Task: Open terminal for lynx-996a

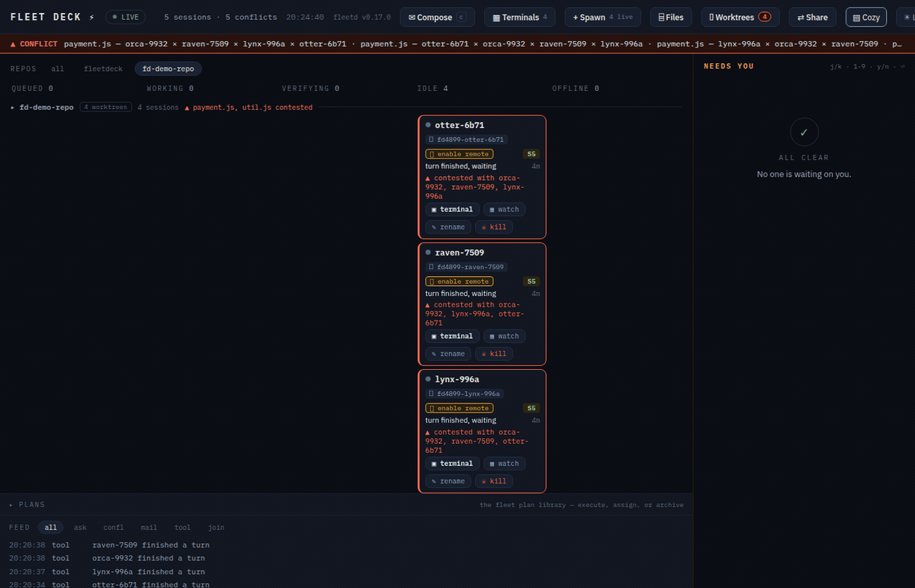Action: [451, 464]
